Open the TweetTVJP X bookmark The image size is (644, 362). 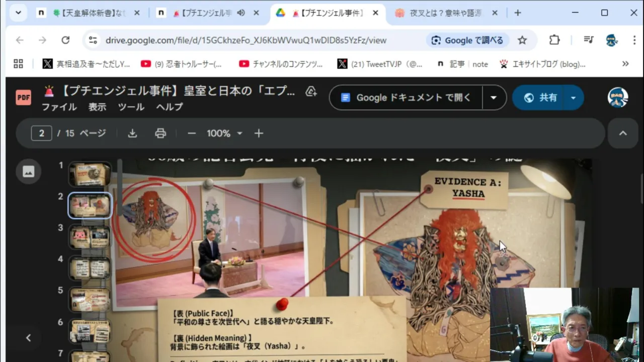coord(380,64)
